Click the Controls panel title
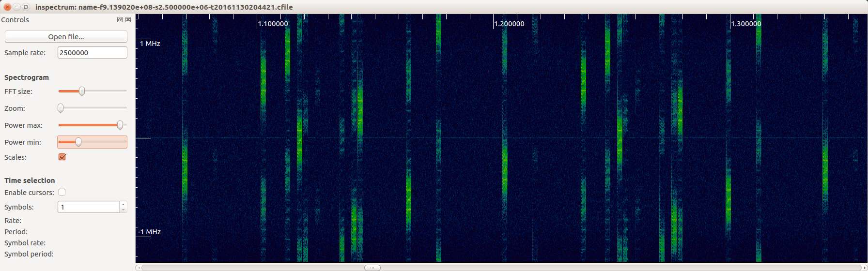The image size is (868, 271). point(15,20)
